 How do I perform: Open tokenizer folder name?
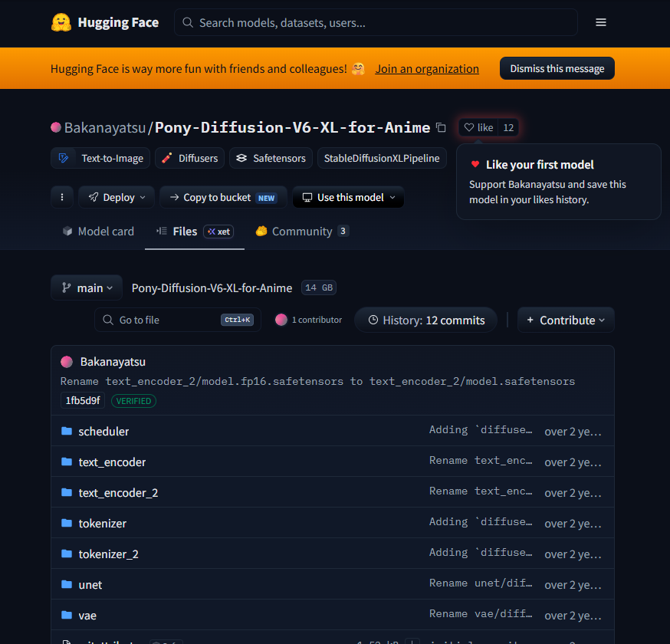tap(103, 524)
